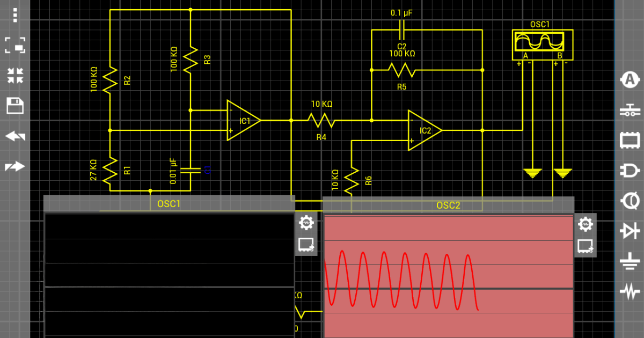Viewport: 644px width, 338px height.
Task: Click the fit-to-screen frame icon
Action: point(15,46)
